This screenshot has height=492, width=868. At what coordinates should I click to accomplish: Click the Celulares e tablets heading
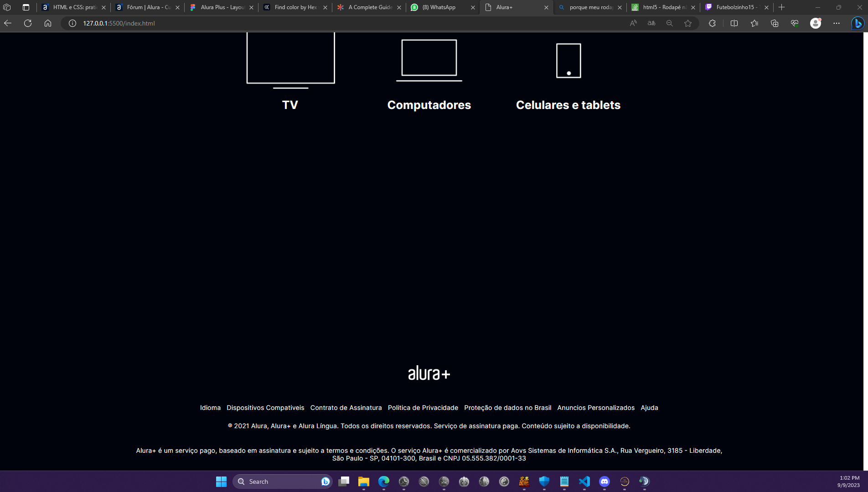pos(568,105)
